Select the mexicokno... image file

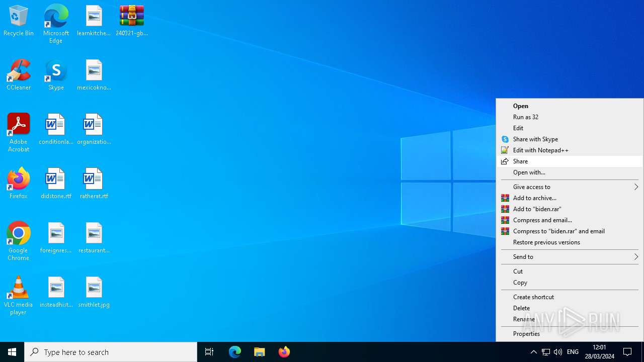click(94, 75)
